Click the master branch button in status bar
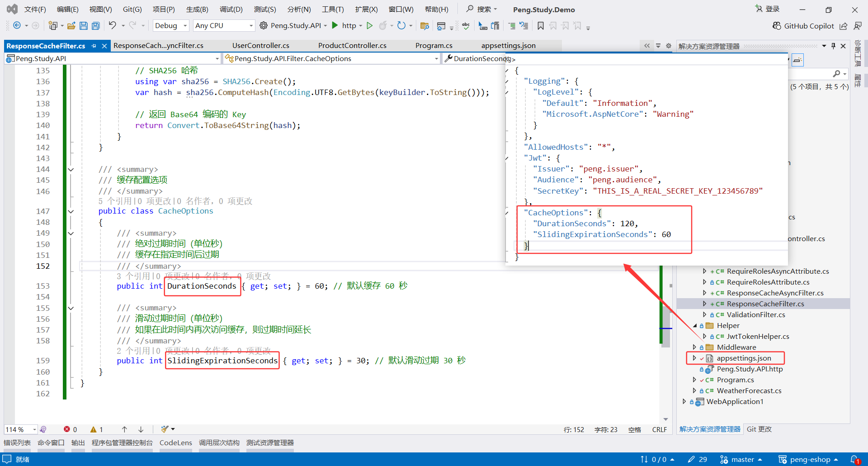 (741, 460)
